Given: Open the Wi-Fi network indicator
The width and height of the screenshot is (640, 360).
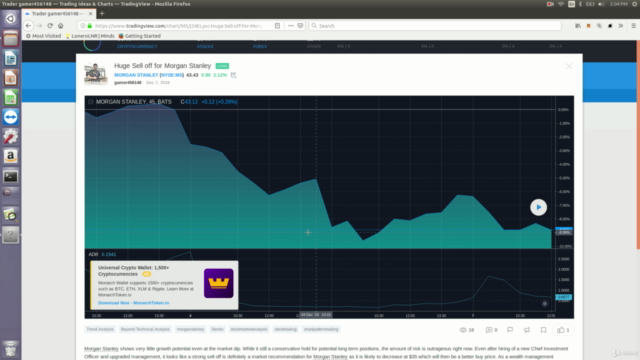Looking at the screenshot, I should point(561,4).
